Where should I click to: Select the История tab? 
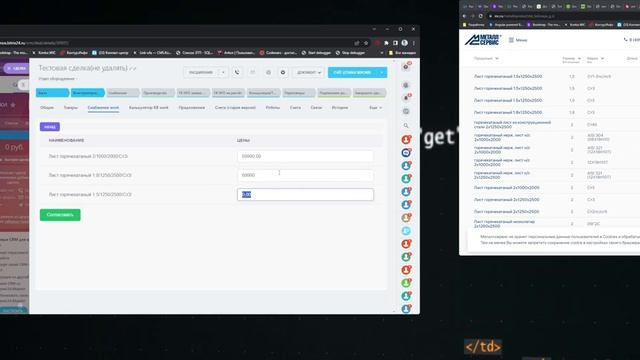point(340,108)
